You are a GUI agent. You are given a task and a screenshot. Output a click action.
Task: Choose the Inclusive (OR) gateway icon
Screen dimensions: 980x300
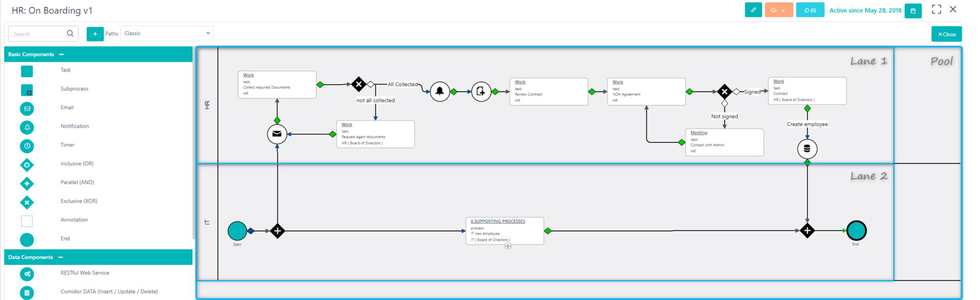click(x=27, y=165)
